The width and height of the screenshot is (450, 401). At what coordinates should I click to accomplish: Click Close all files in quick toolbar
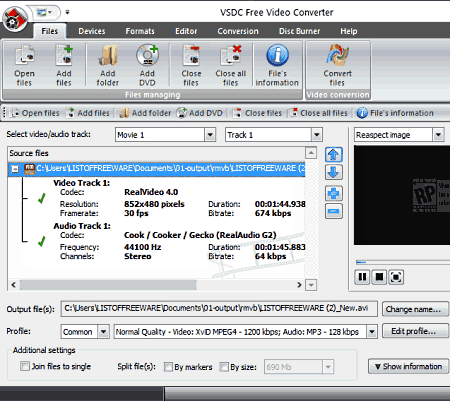click(318, 113)
